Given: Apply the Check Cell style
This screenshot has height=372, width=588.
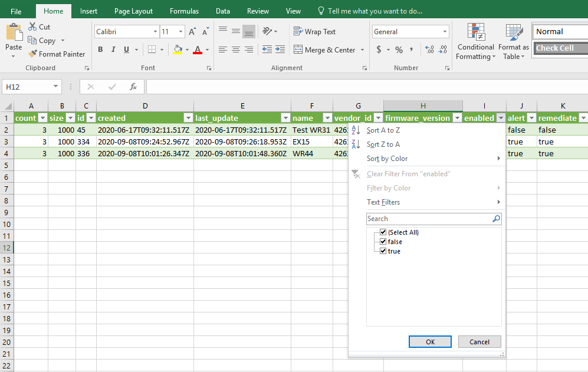Looking at the screenshot, I should (560, 48).
